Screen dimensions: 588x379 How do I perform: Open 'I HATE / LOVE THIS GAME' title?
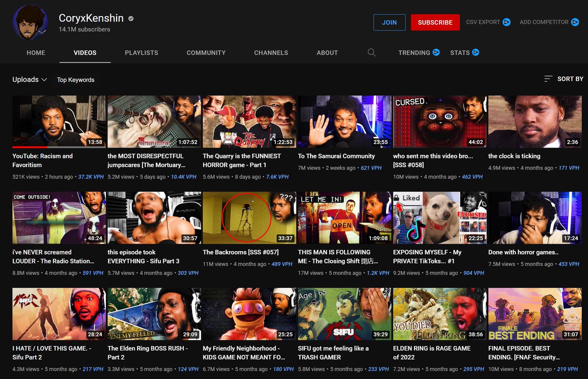(x=52, y=353)
